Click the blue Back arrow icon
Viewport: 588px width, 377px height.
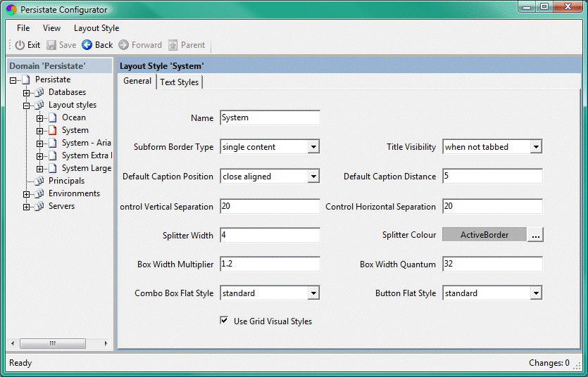tap(87, 45)
